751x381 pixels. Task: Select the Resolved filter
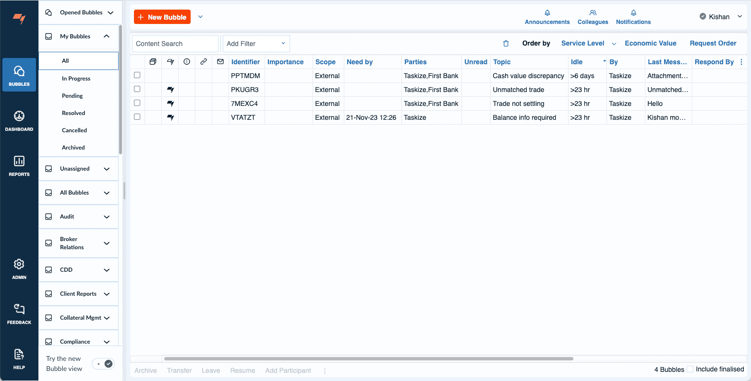(73, 113)
